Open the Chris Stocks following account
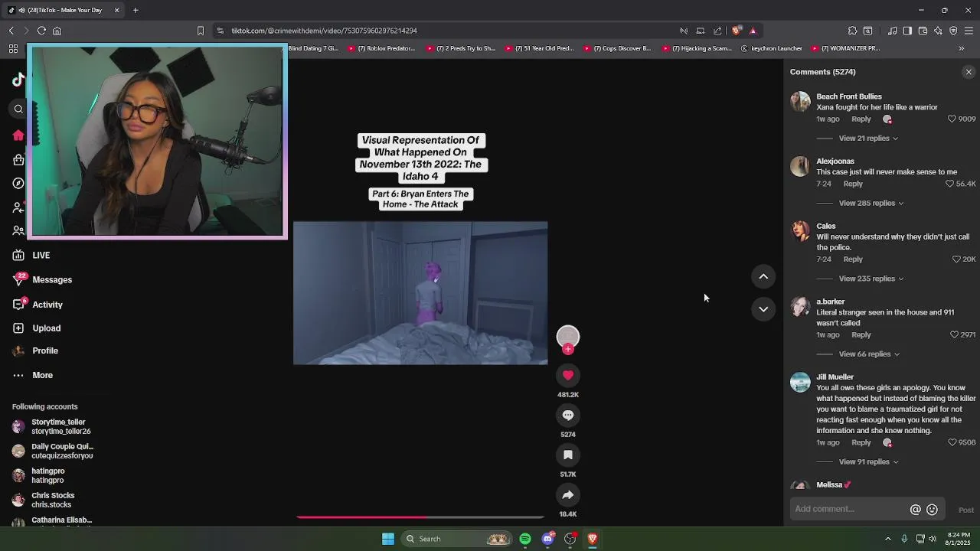The width and height of the screenshot is (980, 551). coord(44,500)
